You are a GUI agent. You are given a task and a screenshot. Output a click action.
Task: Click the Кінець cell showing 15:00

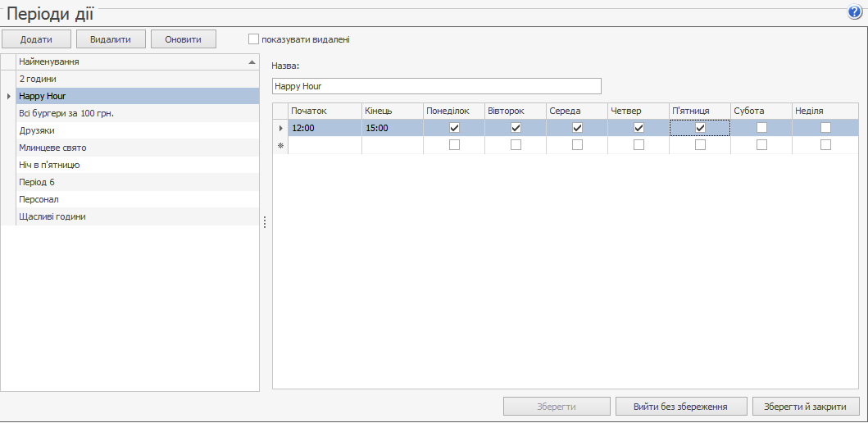(x=392, y=128)
